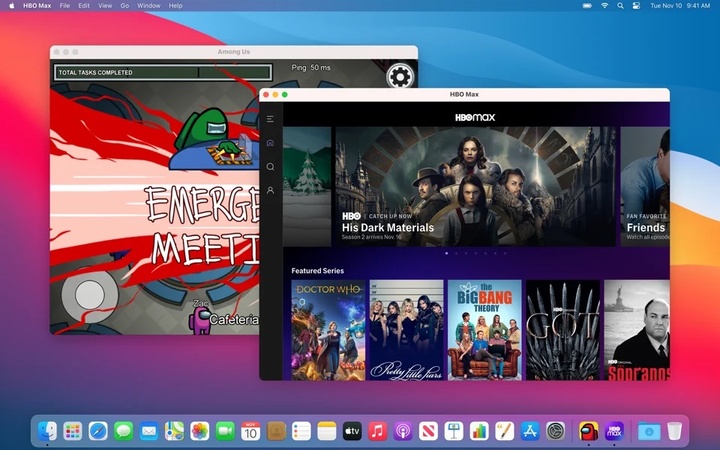The width and height of the screenshot is (720, 450).
Task: Open Search in HBO Max sidebar
Action: point(270,167)
